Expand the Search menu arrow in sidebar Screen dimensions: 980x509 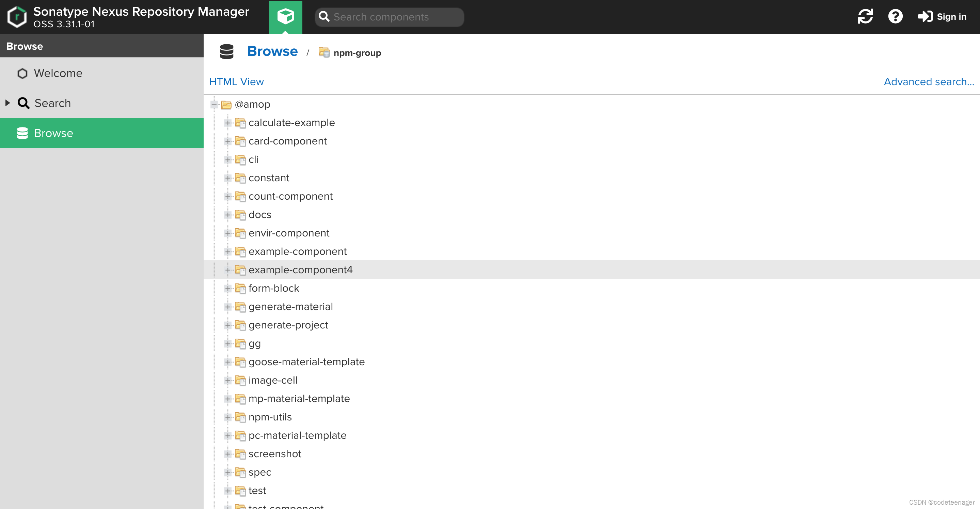click(x=7, y=103)
